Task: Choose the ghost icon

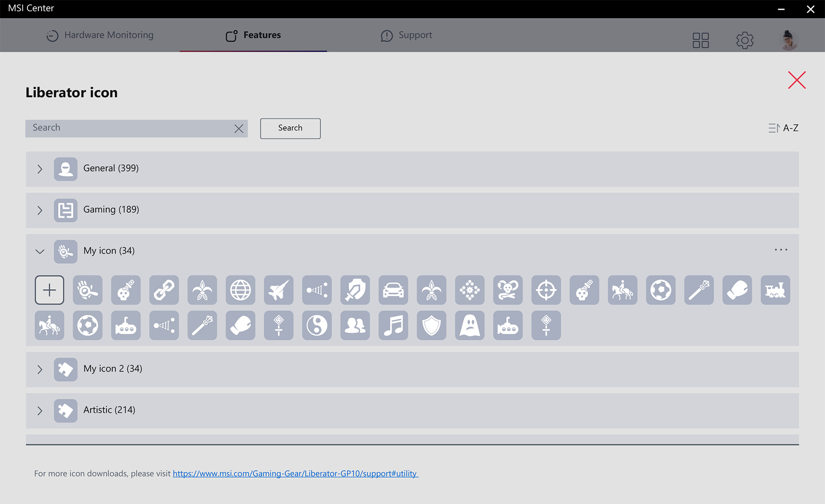Action: pyautogui.click(x=470, y=326)
